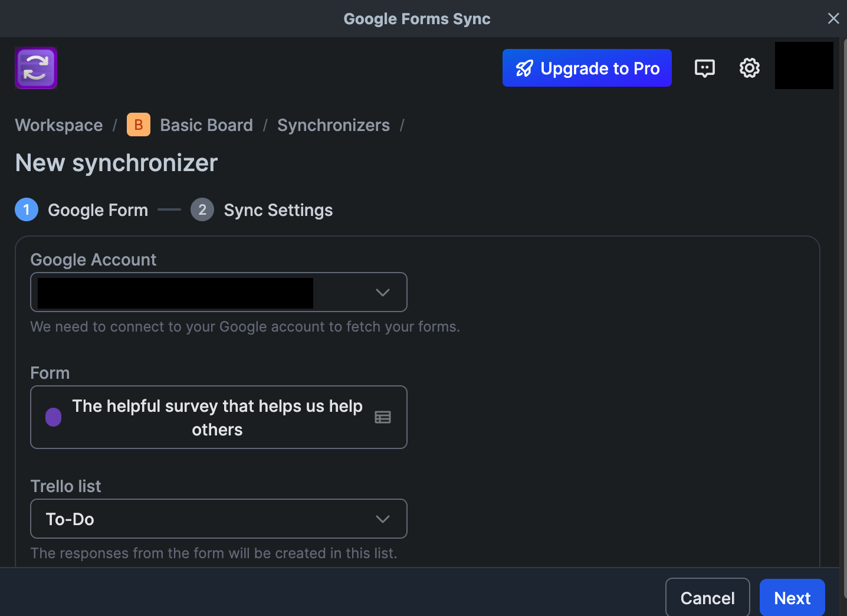Click the step 1 circle indicator

(27, 210)
